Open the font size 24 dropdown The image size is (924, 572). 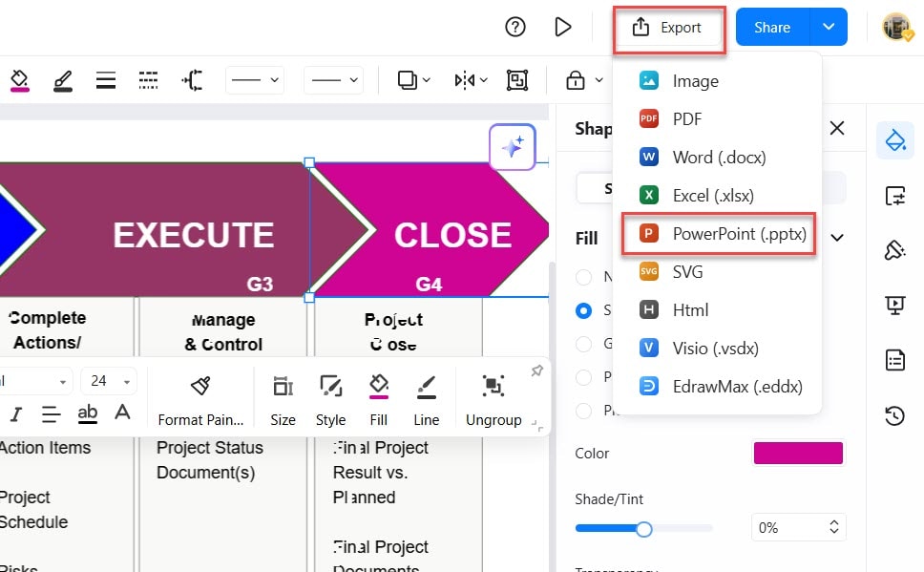tap(109, 382)
